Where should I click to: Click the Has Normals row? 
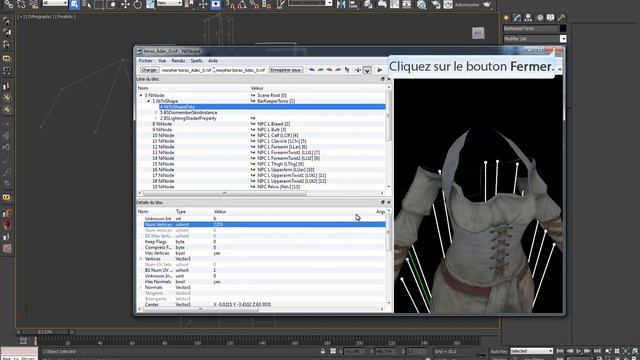[x=262, y=282]
